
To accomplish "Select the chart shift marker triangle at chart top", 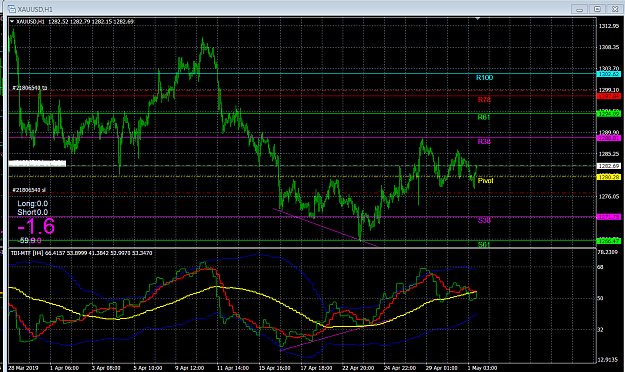I will coord(478,18).
